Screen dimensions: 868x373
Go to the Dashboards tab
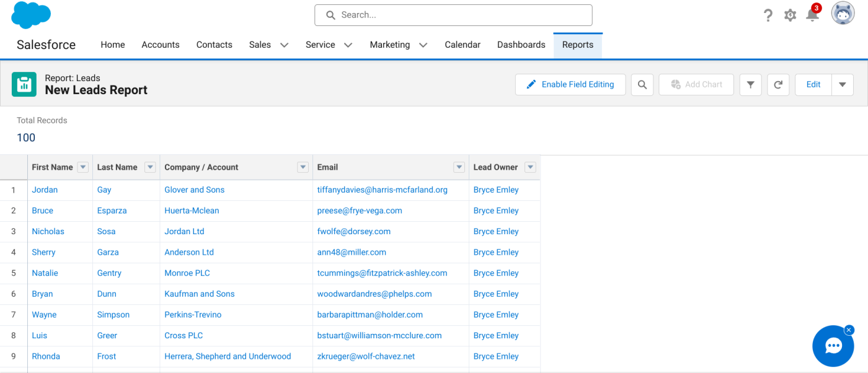click(x=521, y=45)
